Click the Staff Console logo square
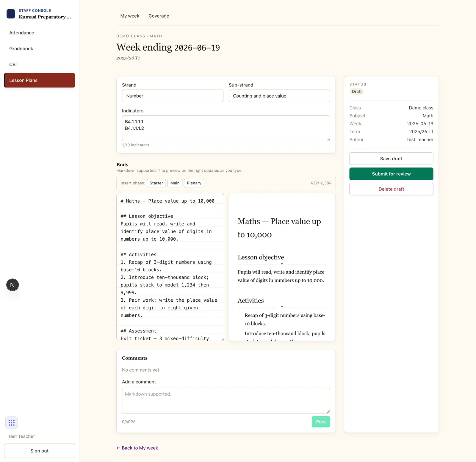Screen dimensions: 476x462 [11, 14]
